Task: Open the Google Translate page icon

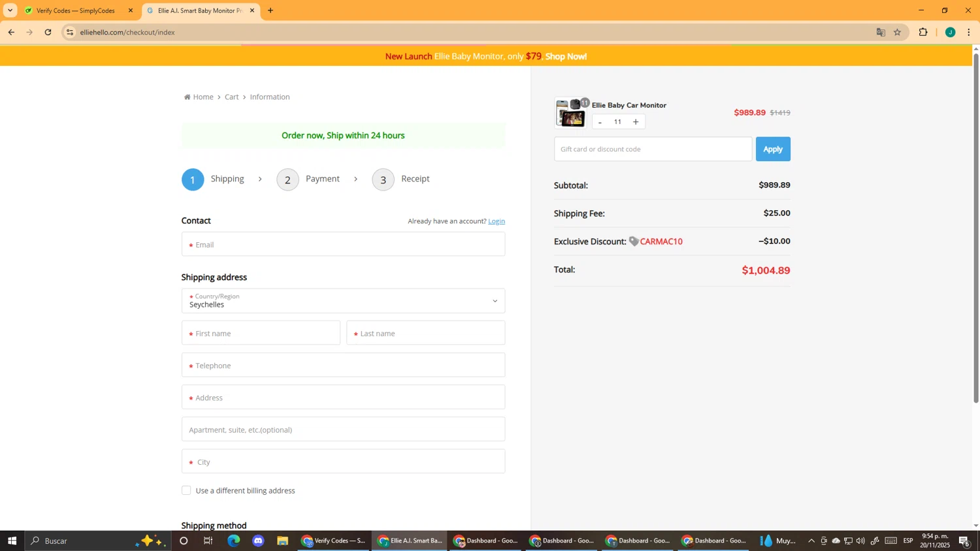Action: [x=881, y=32]
